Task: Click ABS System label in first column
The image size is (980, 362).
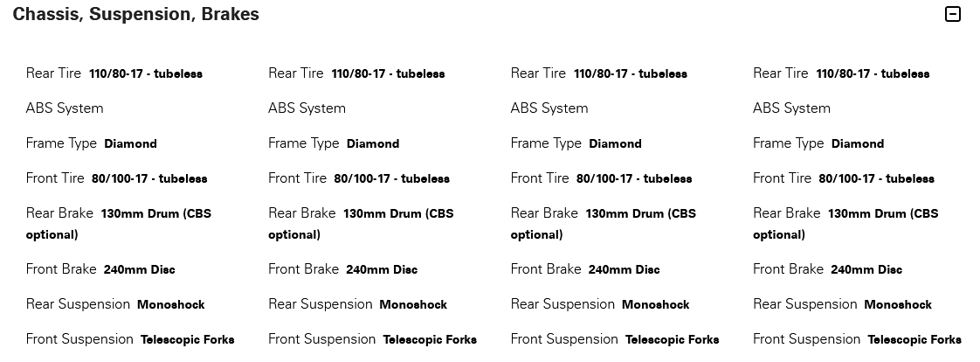Action: point(65,108)
